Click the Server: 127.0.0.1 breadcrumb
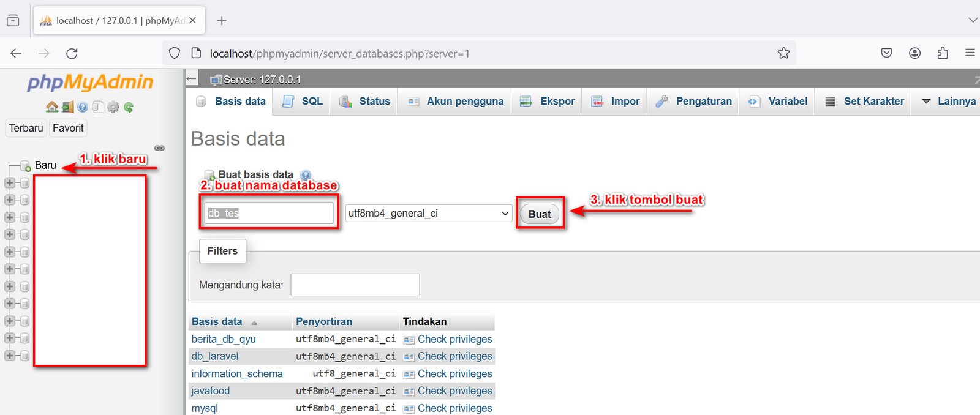The width and height of the screenshot is (980, 415). click(x=262, y=80)
